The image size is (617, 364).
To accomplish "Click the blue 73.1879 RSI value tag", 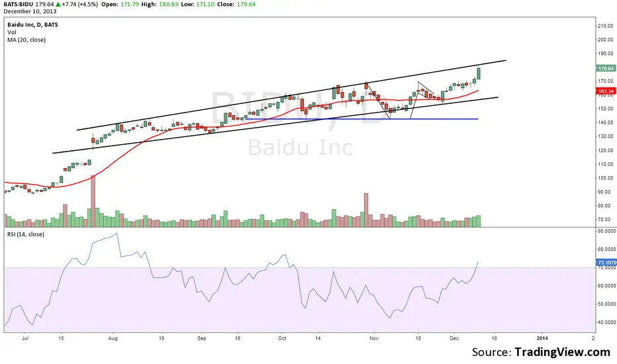I will pos(607,263).
